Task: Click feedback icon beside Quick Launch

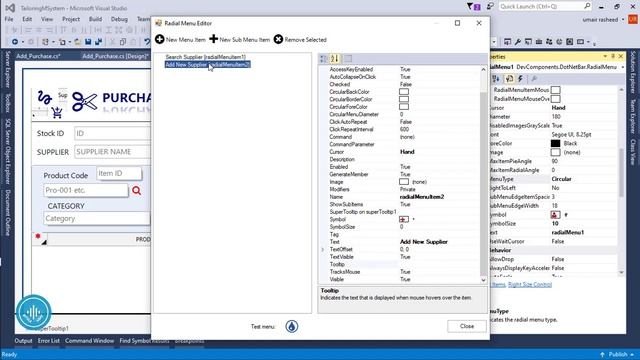Action: coord(490,7)
